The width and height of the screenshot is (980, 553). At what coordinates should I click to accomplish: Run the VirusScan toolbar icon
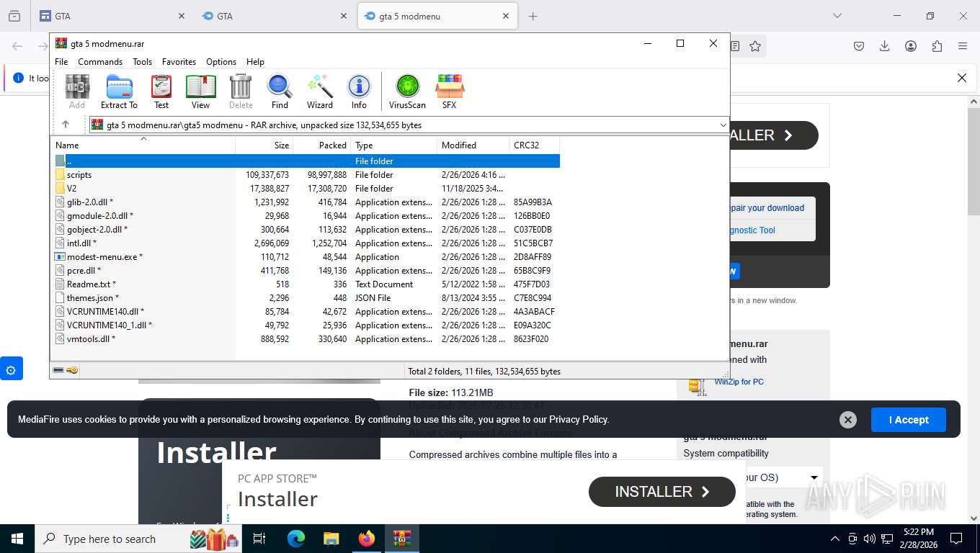(407, 91)
